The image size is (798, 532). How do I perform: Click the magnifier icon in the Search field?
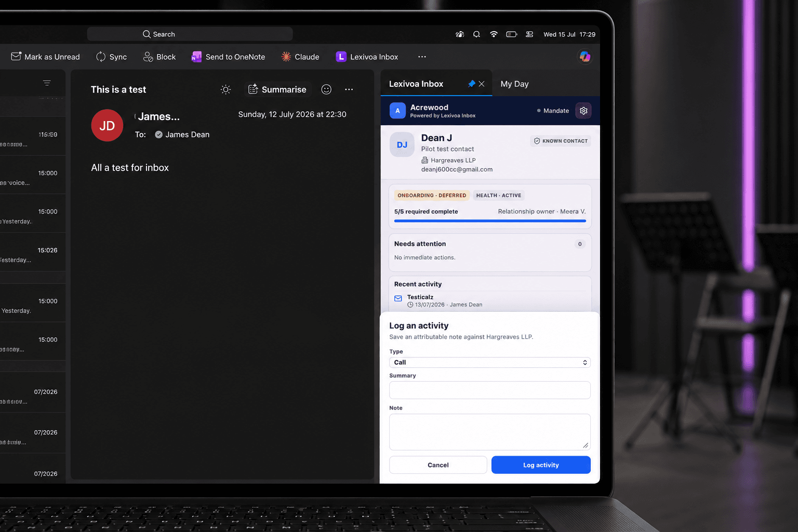[x=147, y=34]
